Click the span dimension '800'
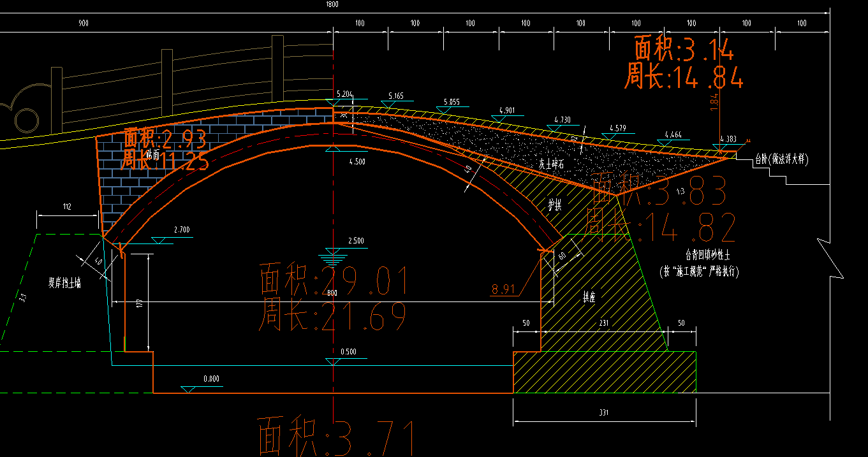 tap(332, 293)
